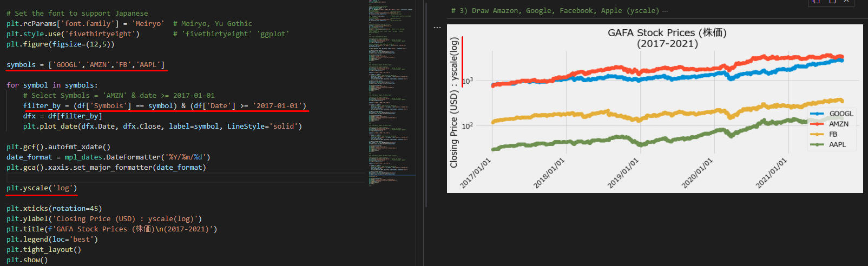Click the '# Meiryo, Yu Gothic' comment

click(213, 23)
